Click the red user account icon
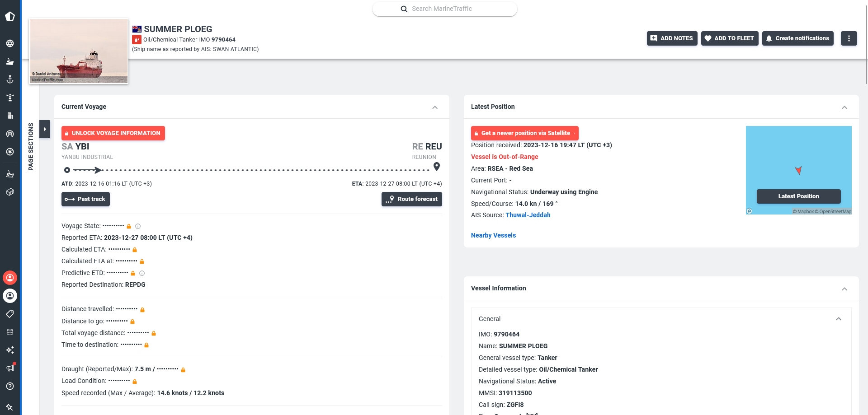 pos(10,278)
